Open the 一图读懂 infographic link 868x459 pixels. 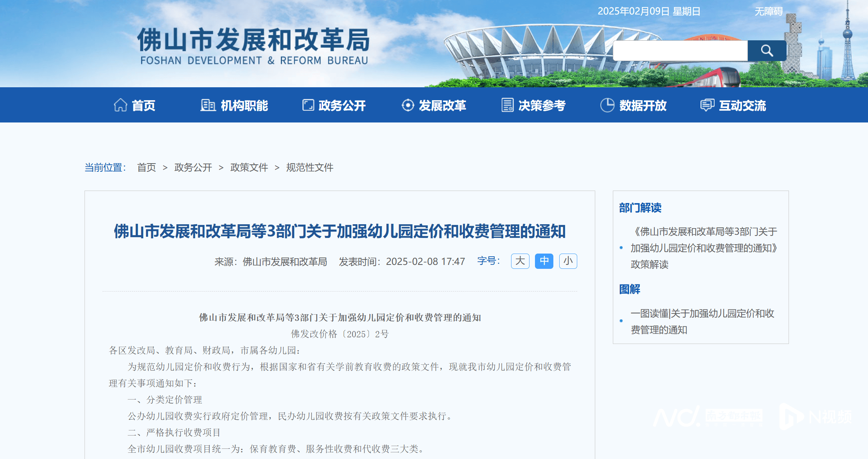(702, 321)
